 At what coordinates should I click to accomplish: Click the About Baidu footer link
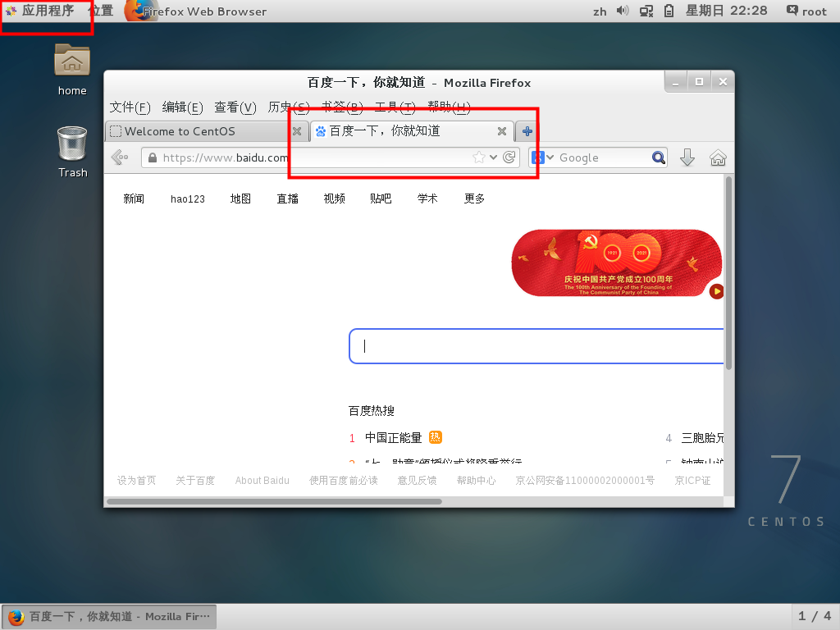[262, 481]
